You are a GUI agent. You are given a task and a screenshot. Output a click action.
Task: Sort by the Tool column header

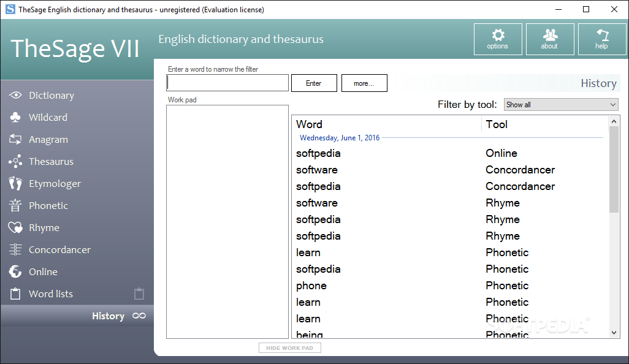point(545,124)
